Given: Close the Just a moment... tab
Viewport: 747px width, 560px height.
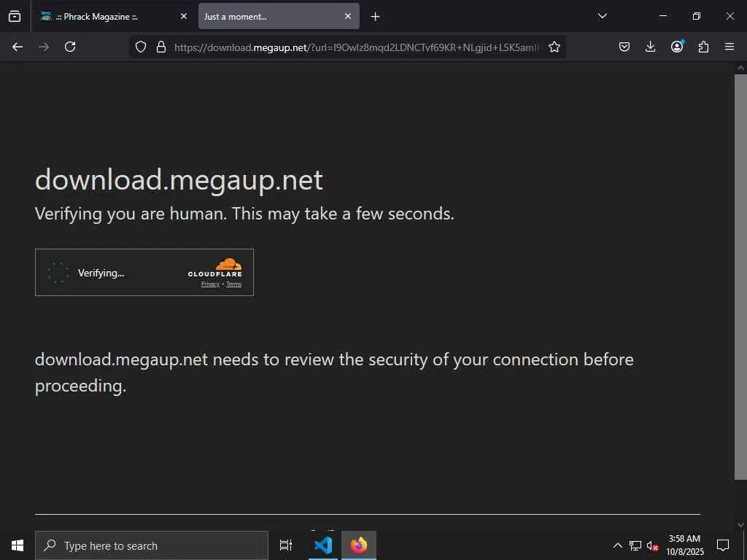Looking at the screenshot, I should tap(348, 16).
